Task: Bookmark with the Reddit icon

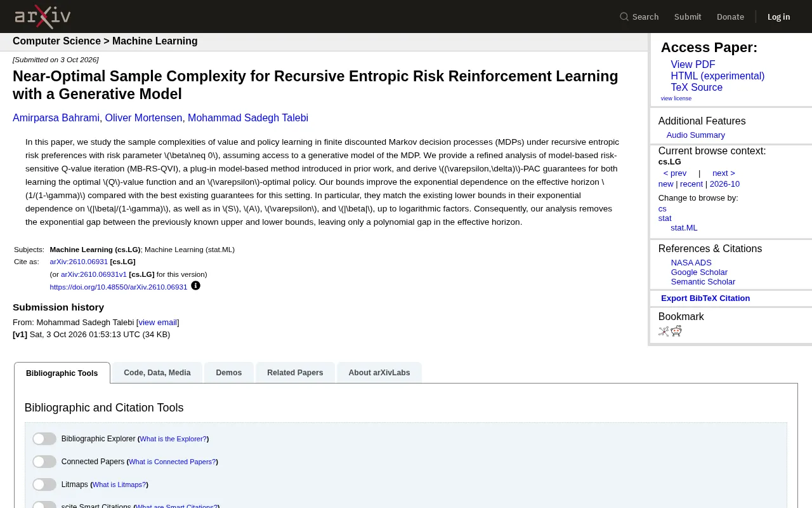Action: click(676, 331)
